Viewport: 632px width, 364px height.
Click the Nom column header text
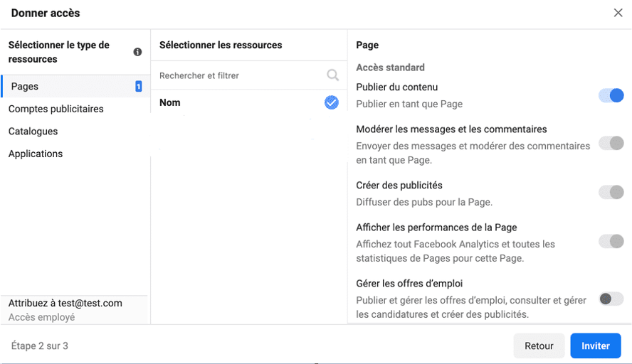click(x=169, y=102)
